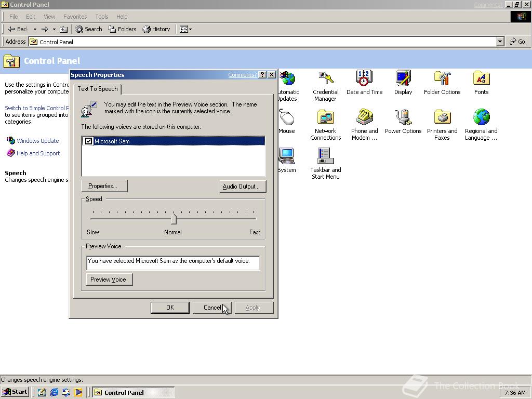This screenshot has width=532, height=399.
Task: Click the taskbar clock showing 7:36 AM
Action: 515,393
